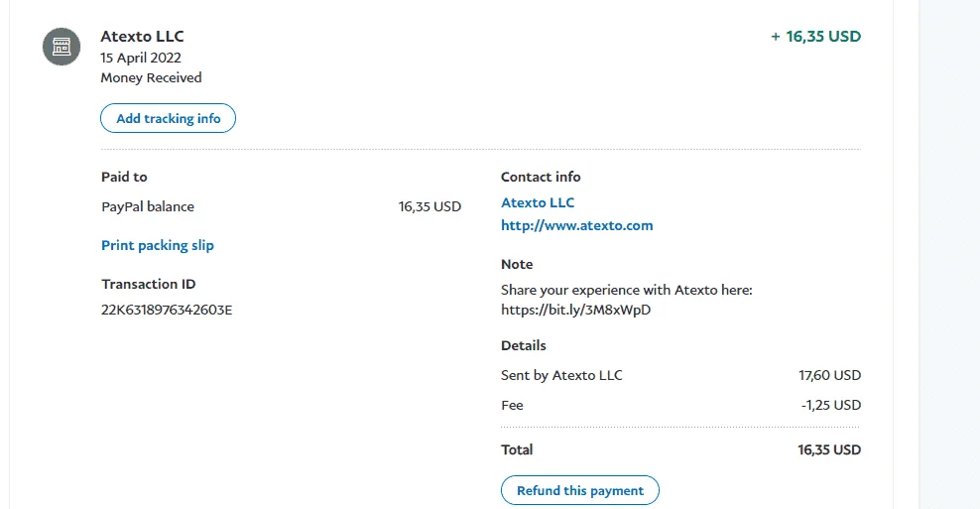Click the Fee label in Details
The height and width of the screenshot is (509, 980).
point(512,405)
